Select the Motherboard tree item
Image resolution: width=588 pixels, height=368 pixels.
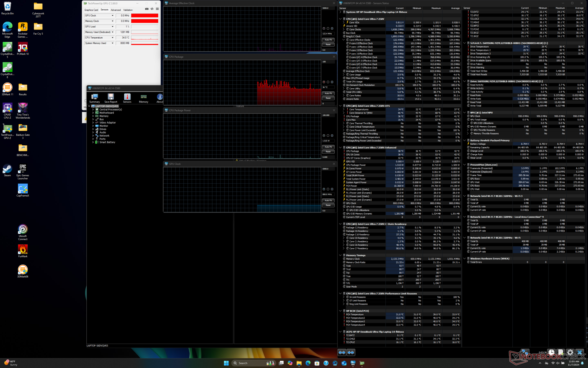tap(107, 113)
